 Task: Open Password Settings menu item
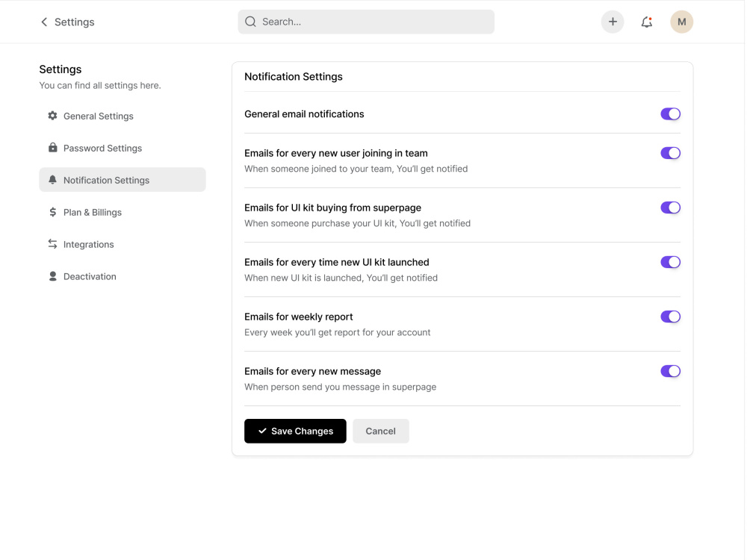[x=123, y=148]
